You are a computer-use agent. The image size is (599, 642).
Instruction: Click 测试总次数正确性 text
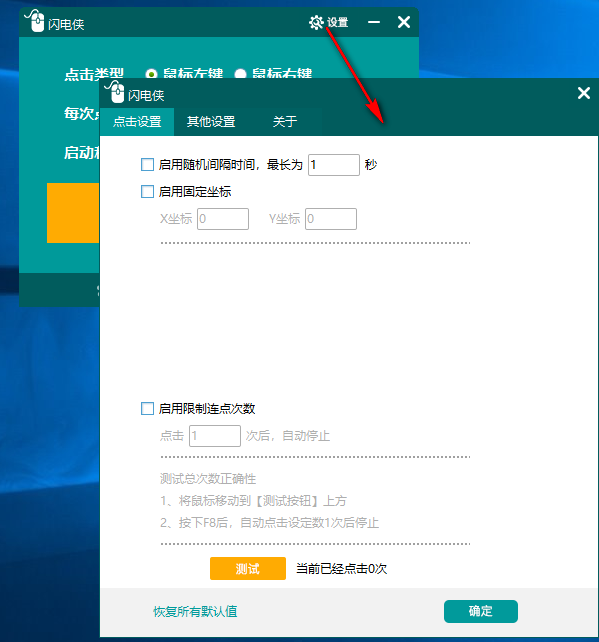[x=208, y=479]
